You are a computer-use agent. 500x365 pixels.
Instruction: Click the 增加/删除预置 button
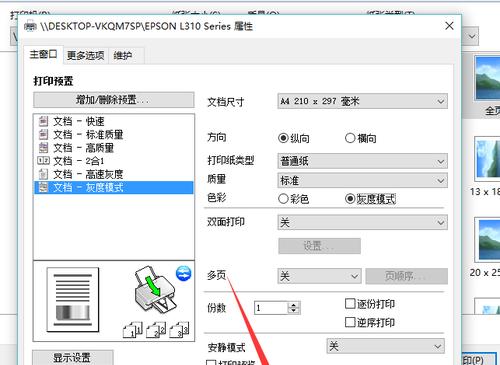click(x=114, y=100)
